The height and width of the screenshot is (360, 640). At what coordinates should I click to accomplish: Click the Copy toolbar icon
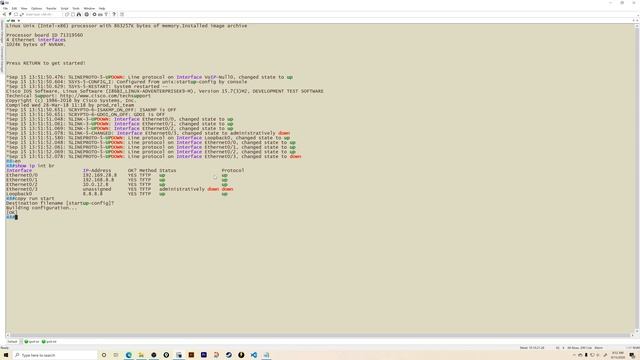click(x=67, y=14)
